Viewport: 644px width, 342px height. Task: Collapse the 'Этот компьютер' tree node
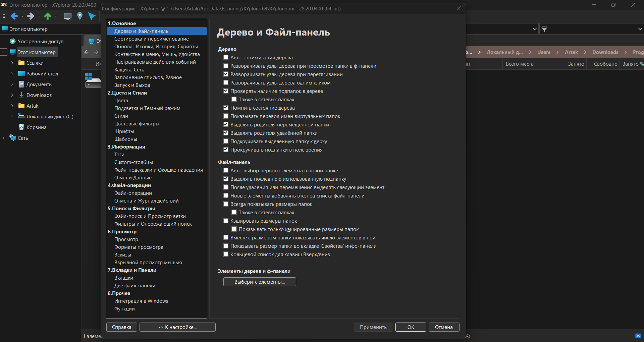click(x=4, y=52)
